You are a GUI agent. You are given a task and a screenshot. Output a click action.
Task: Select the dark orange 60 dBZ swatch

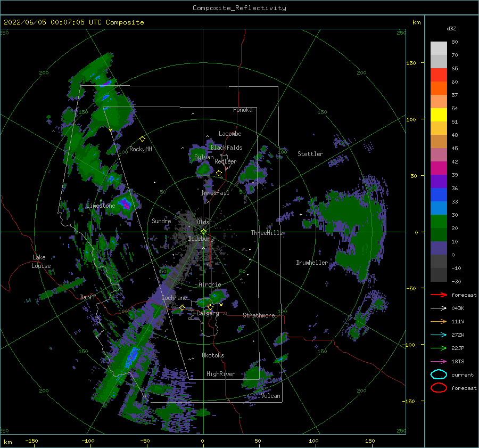coord(439,88)
